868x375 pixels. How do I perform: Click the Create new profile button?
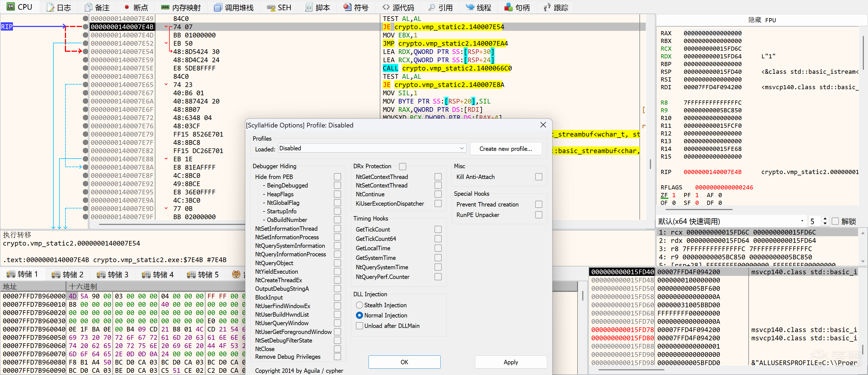[506, 149]
